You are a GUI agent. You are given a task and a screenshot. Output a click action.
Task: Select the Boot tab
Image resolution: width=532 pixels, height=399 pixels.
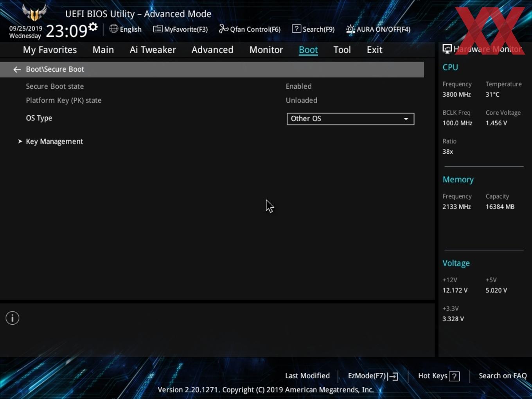[x=308, y=50]
